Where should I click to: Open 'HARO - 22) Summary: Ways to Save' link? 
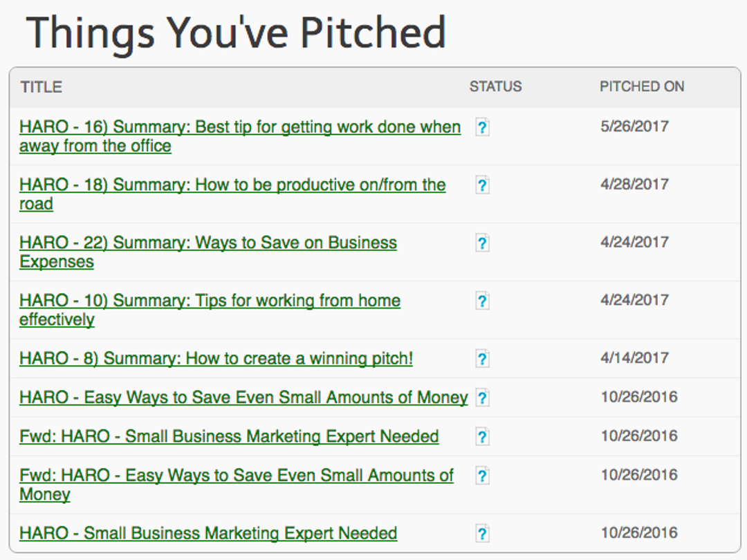[208, 252]
